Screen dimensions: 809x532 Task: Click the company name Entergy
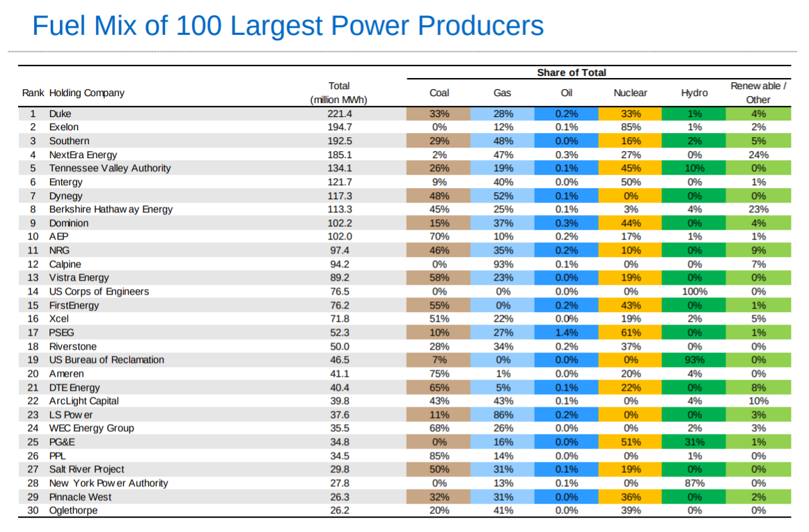(65, 182)
